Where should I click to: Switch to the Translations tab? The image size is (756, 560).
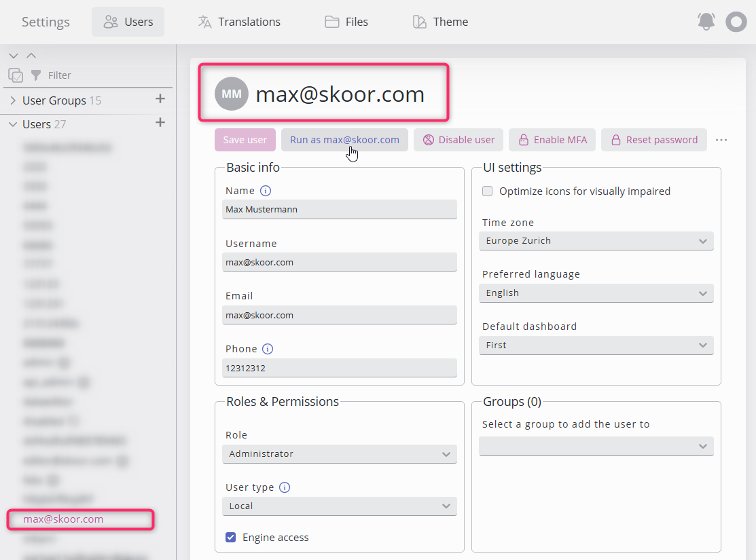pyautogui.click(x=239, y=22)
